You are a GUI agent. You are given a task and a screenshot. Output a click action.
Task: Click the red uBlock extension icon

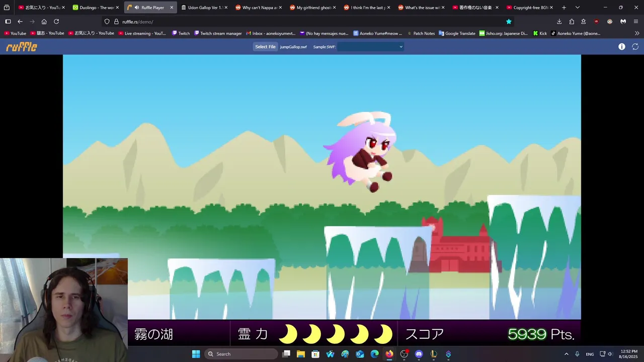tap(597, 22)
